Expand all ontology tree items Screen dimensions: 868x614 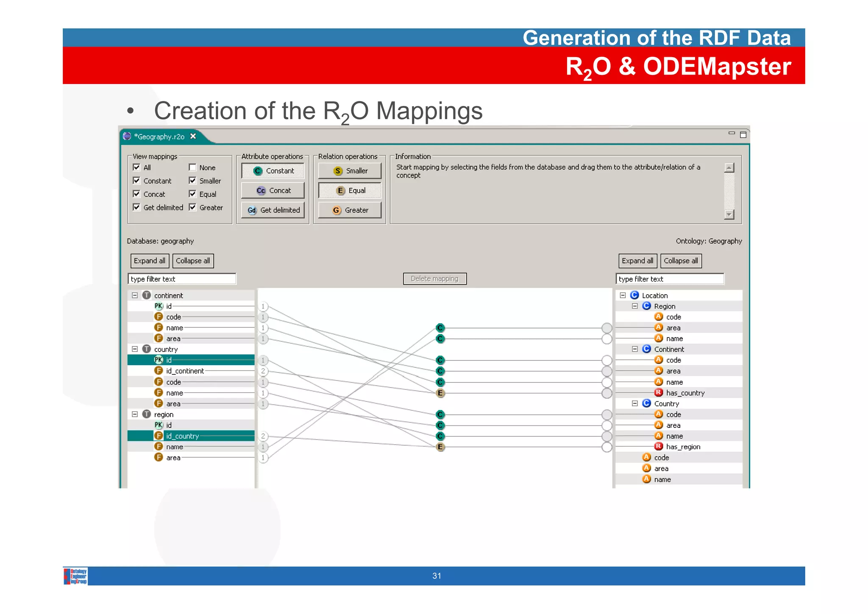(637, 261)
